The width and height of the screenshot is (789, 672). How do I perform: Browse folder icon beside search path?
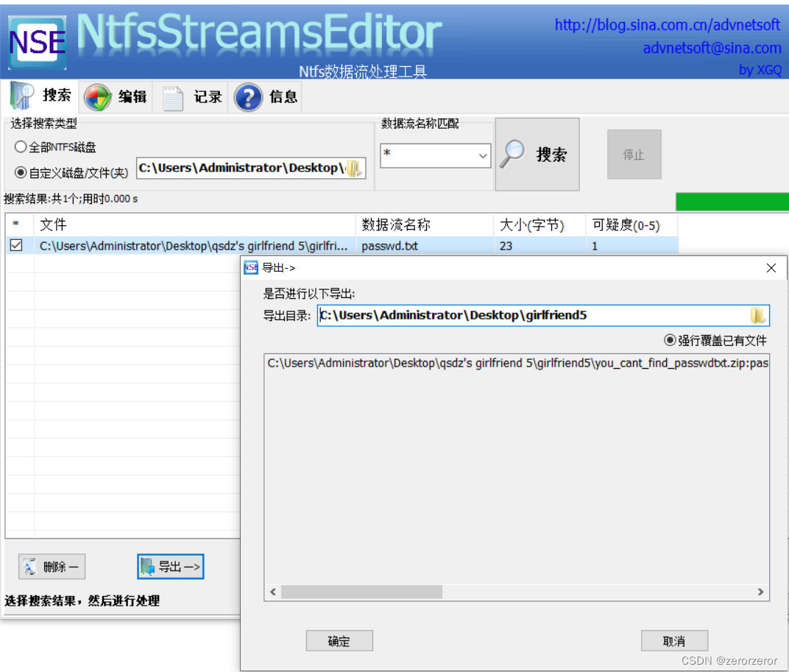tap(354, 168)
